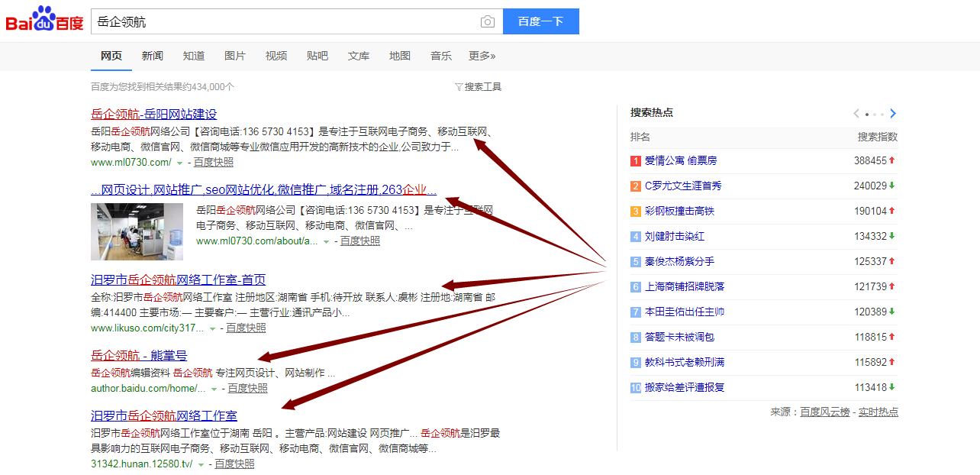
Task: Select the 网页 tab
Action: click(x=111, y=56)
